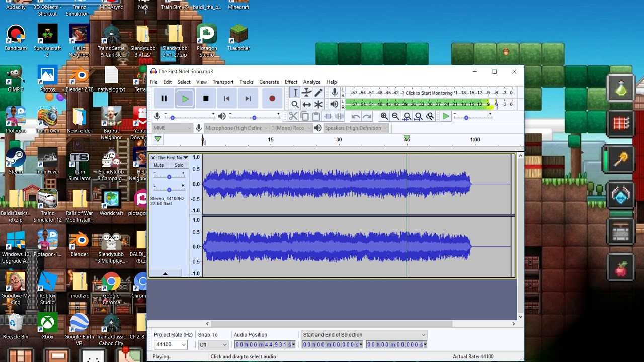Click the Fit Selection zoom icon
Viewport: 644px width, 362px height.
tap(407, 116)
